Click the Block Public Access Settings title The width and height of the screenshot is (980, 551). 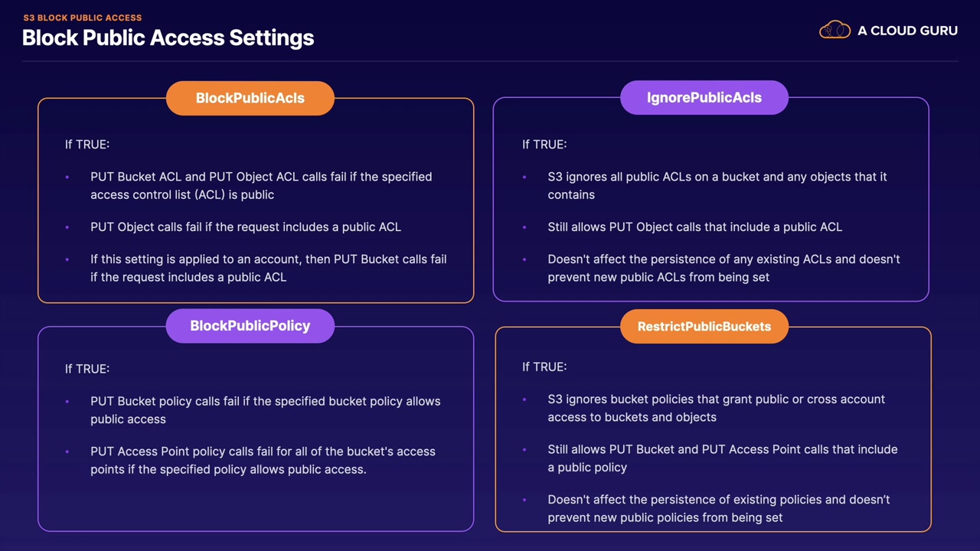168,37
